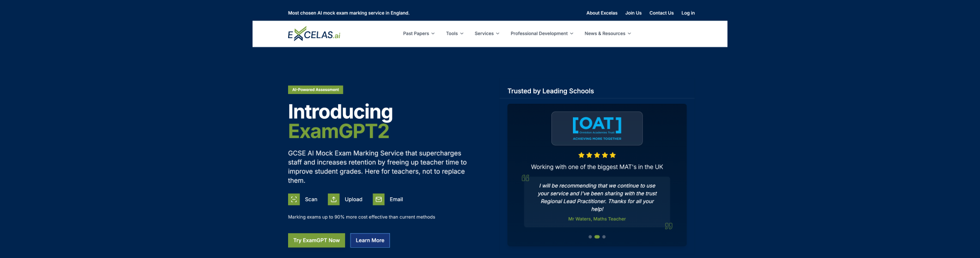Click the Log in link
The height and width of the screenshot is (258, 980).
click(x=688, y=13)
